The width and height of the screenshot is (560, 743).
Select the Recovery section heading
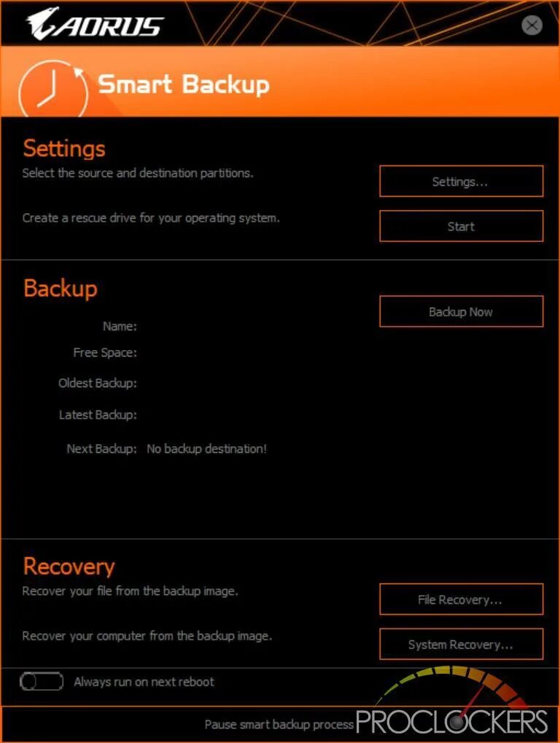[x=69, y=567]
